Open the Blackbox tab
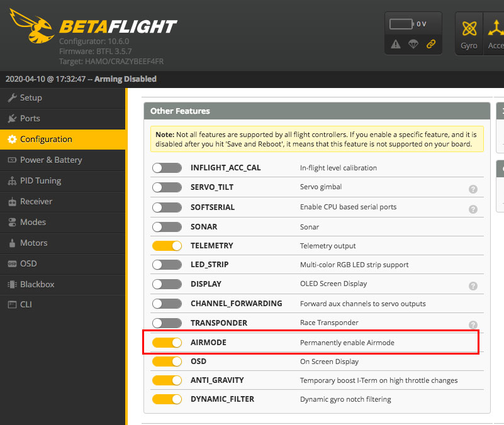 (37, 284)
